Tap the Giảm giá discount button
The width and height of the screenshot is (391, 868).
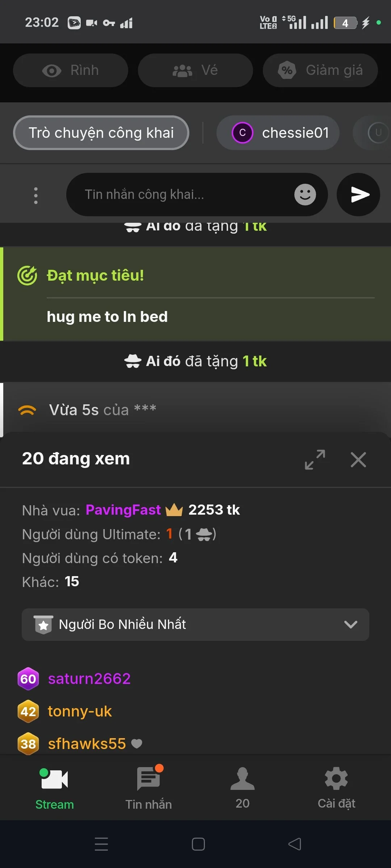pos(320,71)
